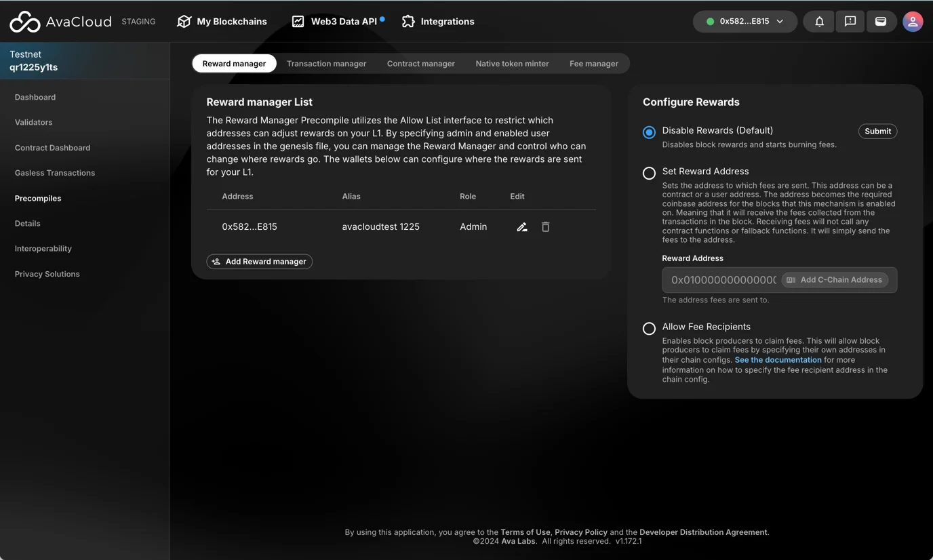
Task: Open the feedback message icon
Action: pos(850,22)
